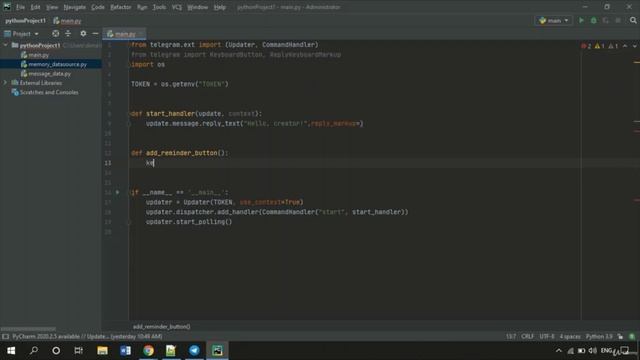Click the yellow warning count indicator

click(x=599, y=46)
